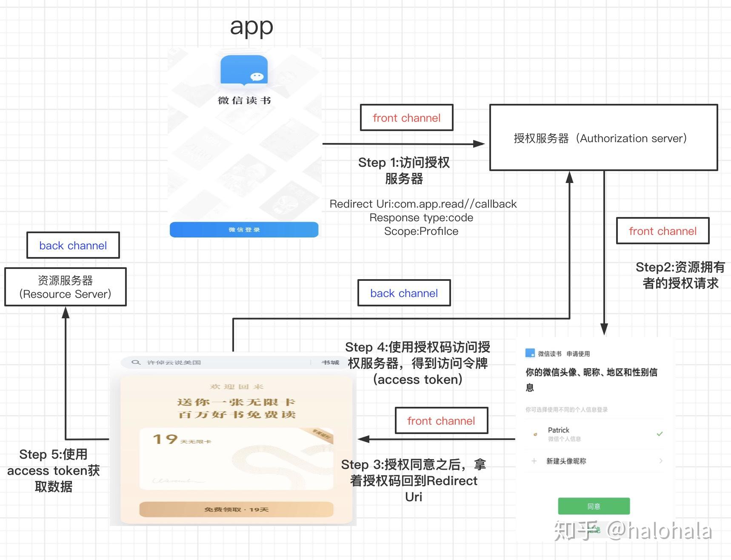731x560 pixels.
Task: Click the 你的微信头像、昵称、地区和性别信息 heading
Action: (x=591, y=380)
